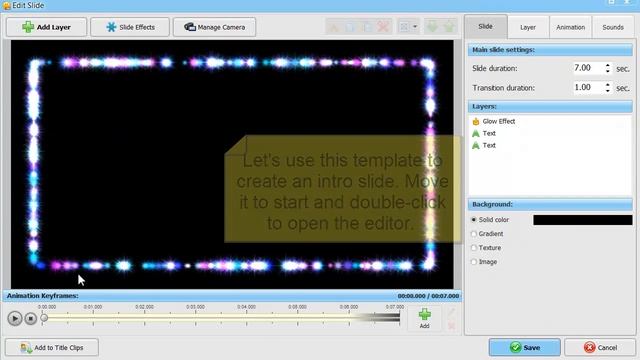Image resolution: width=640 pixels, height=360 pixels.
Task: Click the 00:00.000 / 00:07.000 time readout
Action: (x=428, y=296)
